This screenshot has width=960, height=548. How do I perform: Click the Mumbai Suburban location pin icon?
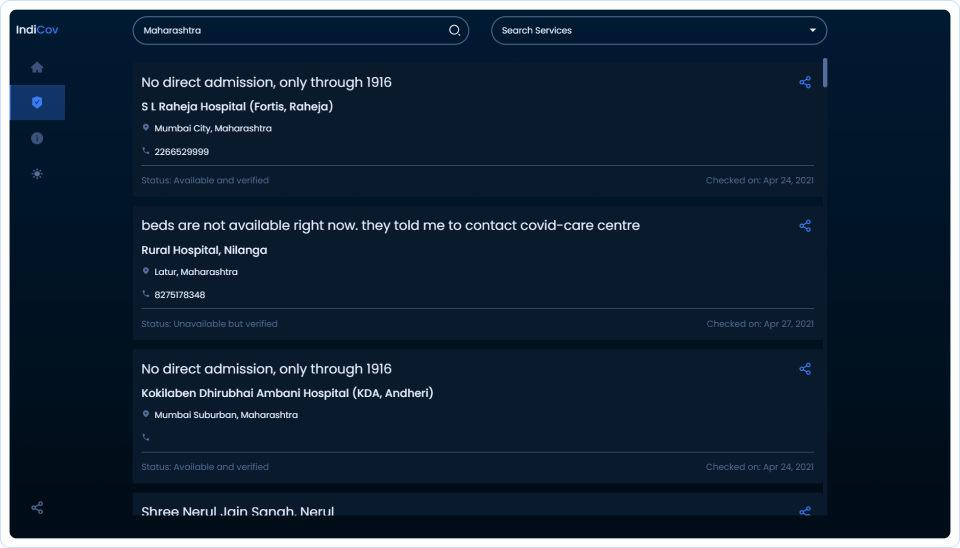click(146, 414)
